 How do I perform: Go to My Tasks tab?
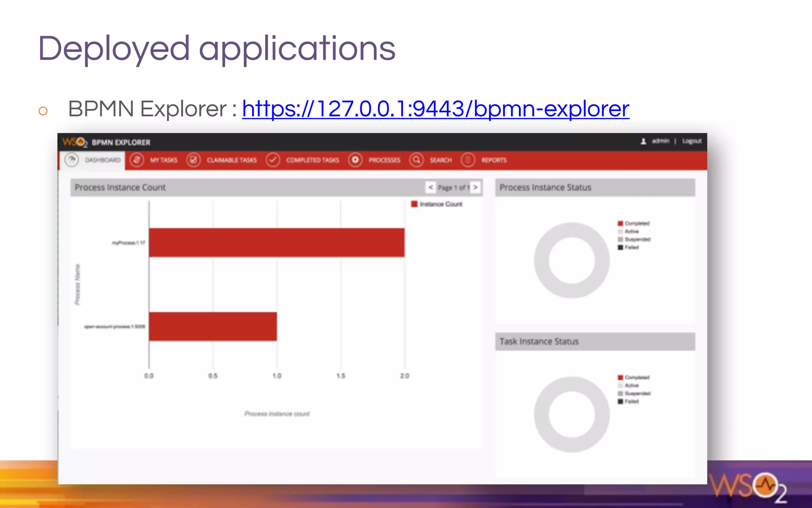163,160
